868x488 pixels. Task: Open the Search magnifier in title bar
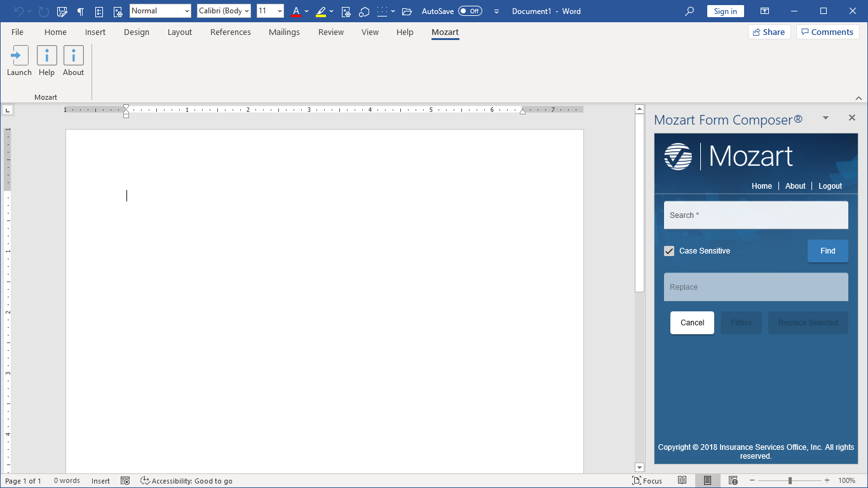point(689,11)
